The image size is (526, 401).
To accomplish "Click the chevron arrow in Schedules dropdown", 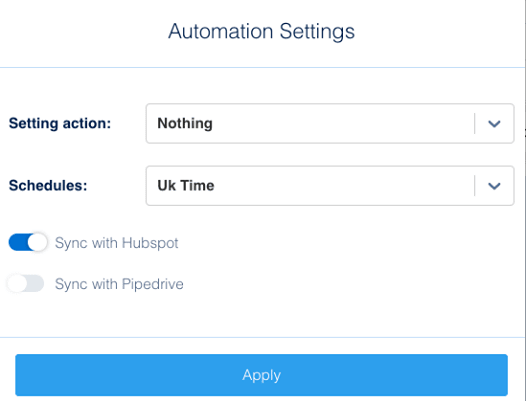I will point(494,186).
